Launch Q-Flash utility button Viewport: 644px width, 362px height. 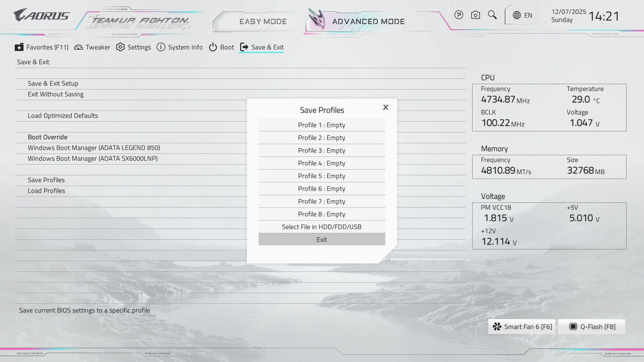[x=592, y=327]
